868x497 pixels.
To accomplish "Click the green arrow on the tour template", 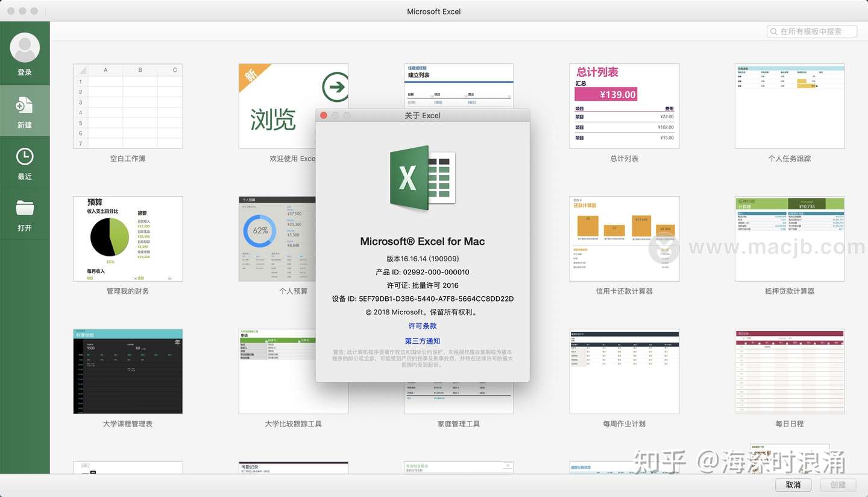I will pyautogui.click(x=335, y=87).
